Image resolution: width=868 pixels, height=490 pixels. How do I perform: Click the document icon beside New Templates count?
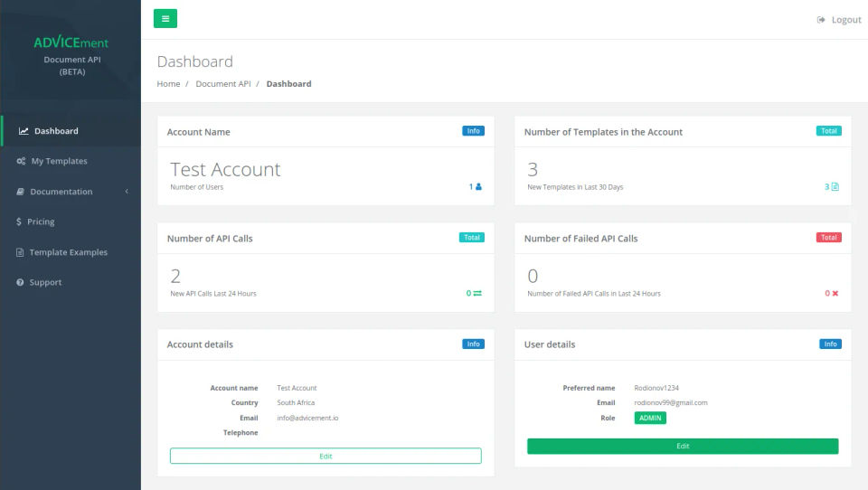point(835,187)
